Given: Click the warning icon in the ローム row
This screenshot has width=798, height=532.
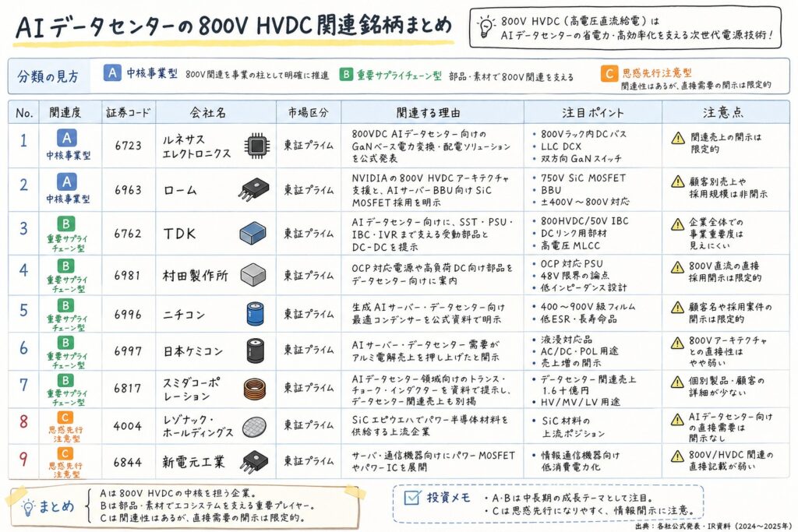Looking at the screenshot, I should (x=677, y=181).
